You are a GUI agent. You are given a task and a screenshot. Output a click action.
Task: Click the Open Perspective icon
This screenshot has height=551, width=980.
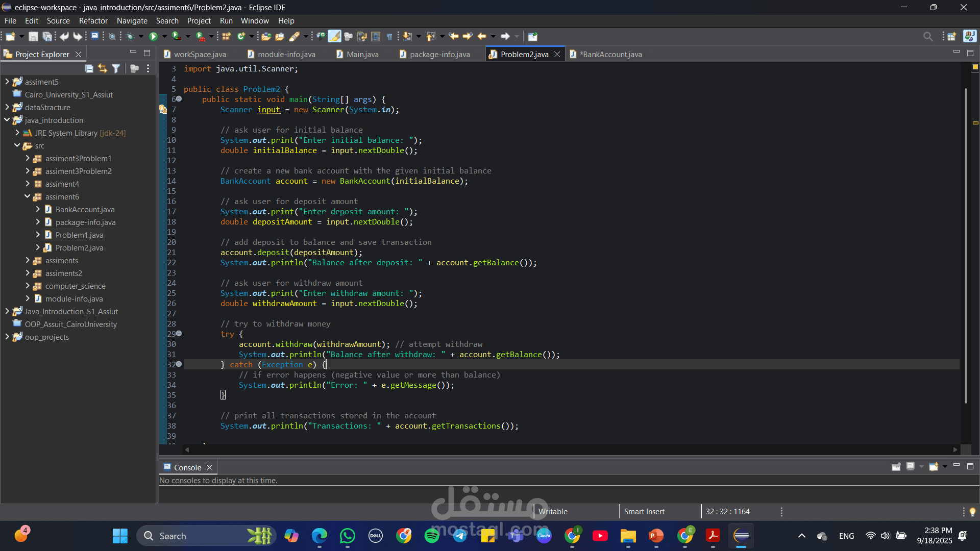952,36
